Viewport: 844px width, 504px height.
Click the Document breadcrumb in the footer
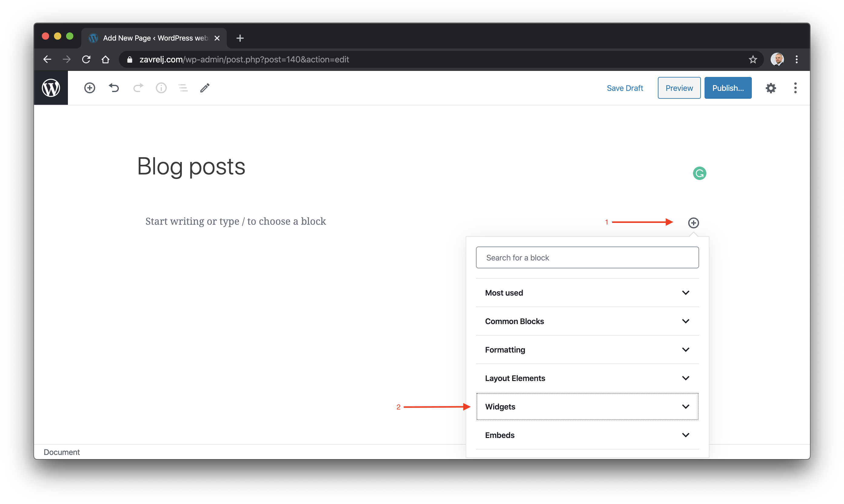(x=62, y=452)
